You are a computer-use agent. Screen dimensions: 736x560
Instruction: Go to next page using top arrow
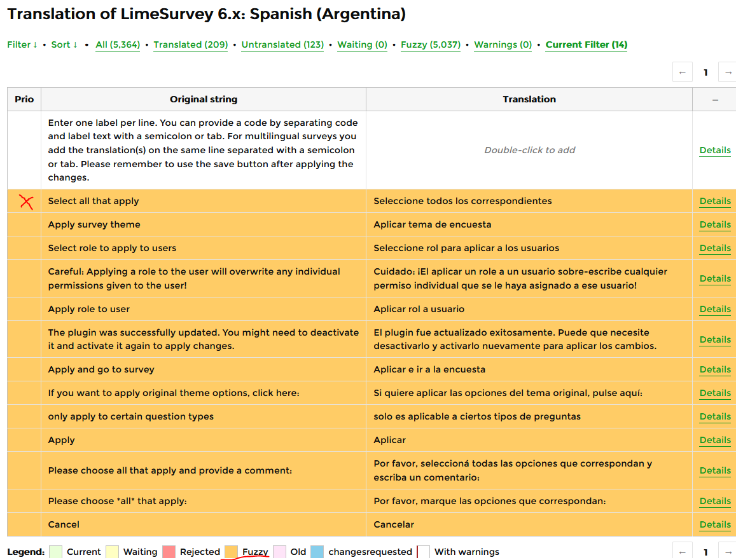(728, 72)
